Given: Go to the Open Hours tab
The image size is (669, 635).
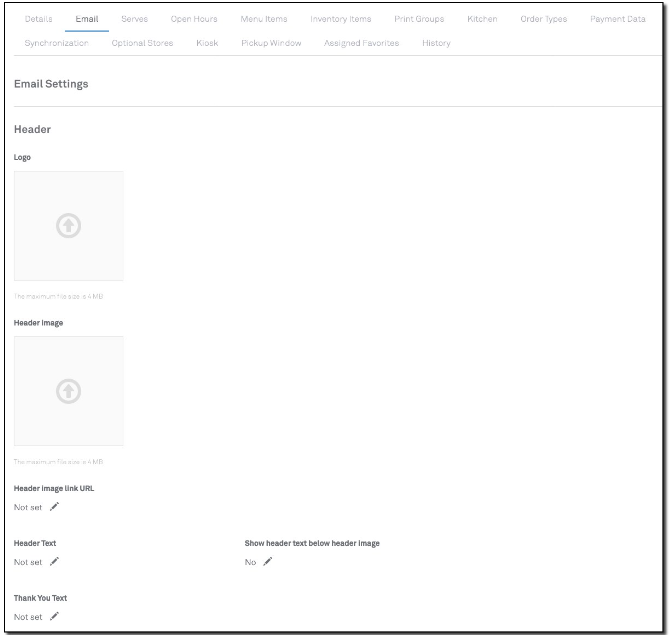Looking at the screenshot, I should click(x=194, y=20).
